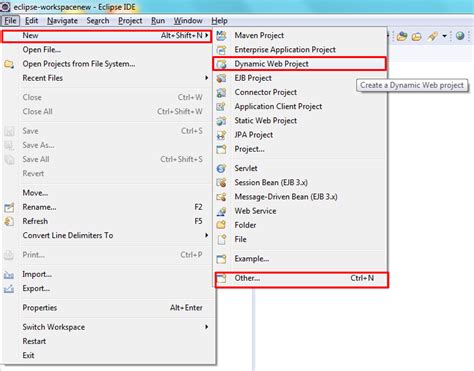Choose Properties in the File menu

(107, 308)
